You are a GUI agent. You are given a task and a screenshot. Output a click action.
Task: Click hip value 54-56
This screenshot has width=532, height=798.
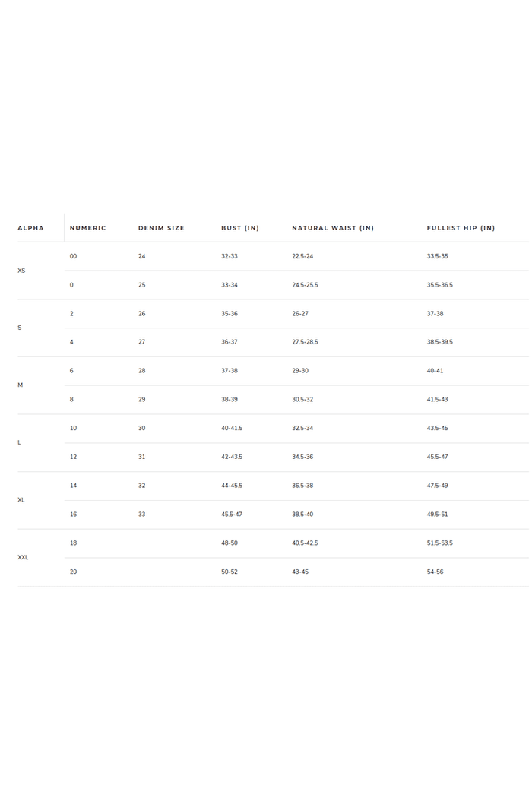click(435, 572)
